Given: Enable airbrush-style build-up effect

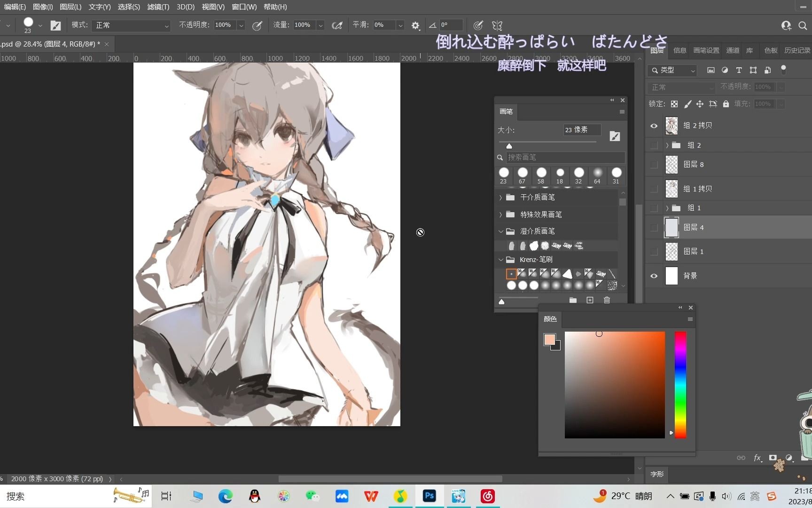Looking at the screenshot, I should coord(337,25).
